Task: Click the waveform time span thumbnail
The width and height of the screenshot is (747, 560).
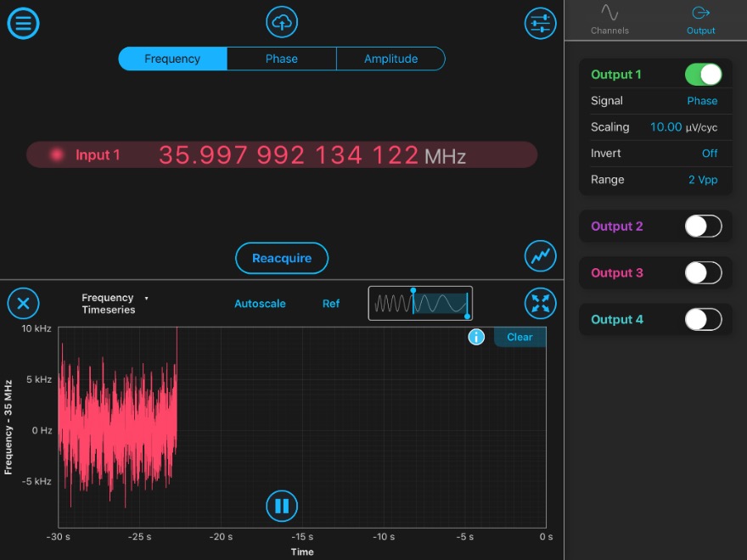Action: [420, 304]
